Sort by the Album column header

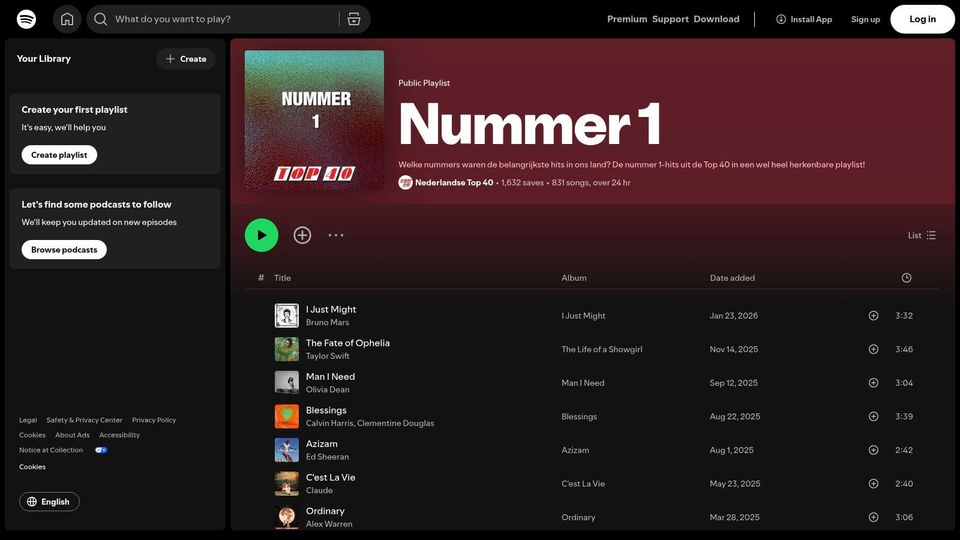pos(574,278)
